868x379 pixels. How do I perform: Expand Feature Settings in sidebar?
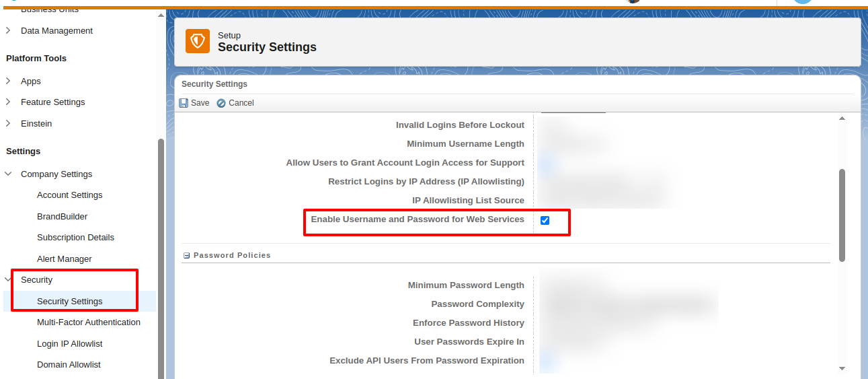pyautogui.click(x=8, y=102)
